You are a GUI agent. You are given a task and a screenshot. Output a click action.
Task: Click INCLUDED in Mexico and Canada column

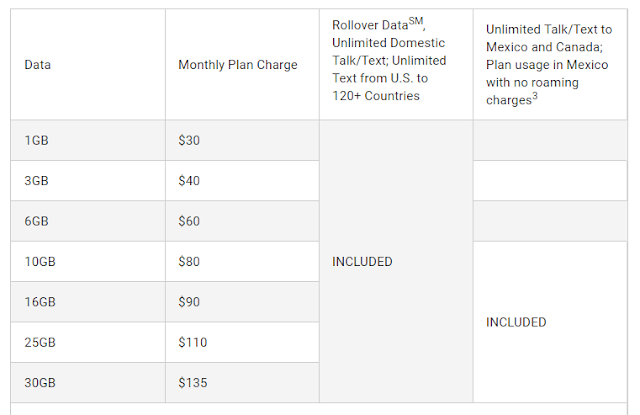pyautogui.click(x=516, y=322)
